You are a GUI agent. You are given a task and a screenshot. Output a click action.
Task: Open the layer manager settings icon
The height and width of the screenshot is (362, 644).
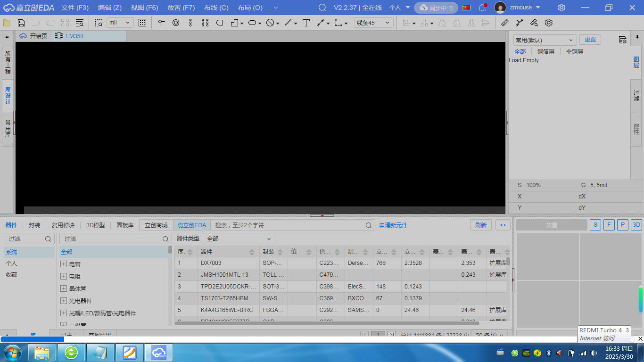(622, 40)
